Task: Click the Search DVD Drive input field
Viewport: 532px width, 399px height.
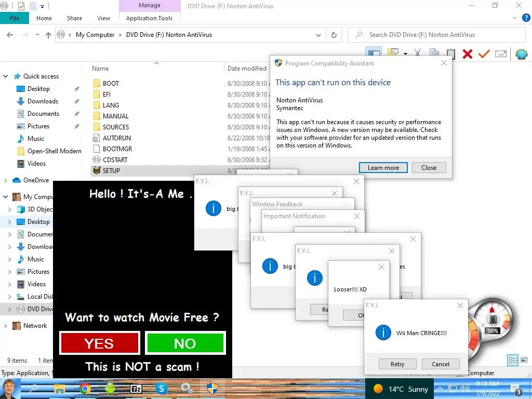Action: coord(437,35)
